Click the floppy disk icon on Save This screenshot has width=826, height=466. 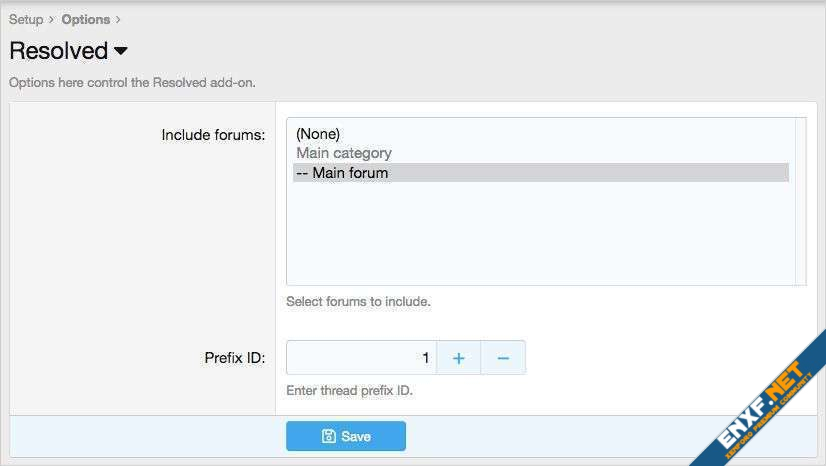pos(328,436)
